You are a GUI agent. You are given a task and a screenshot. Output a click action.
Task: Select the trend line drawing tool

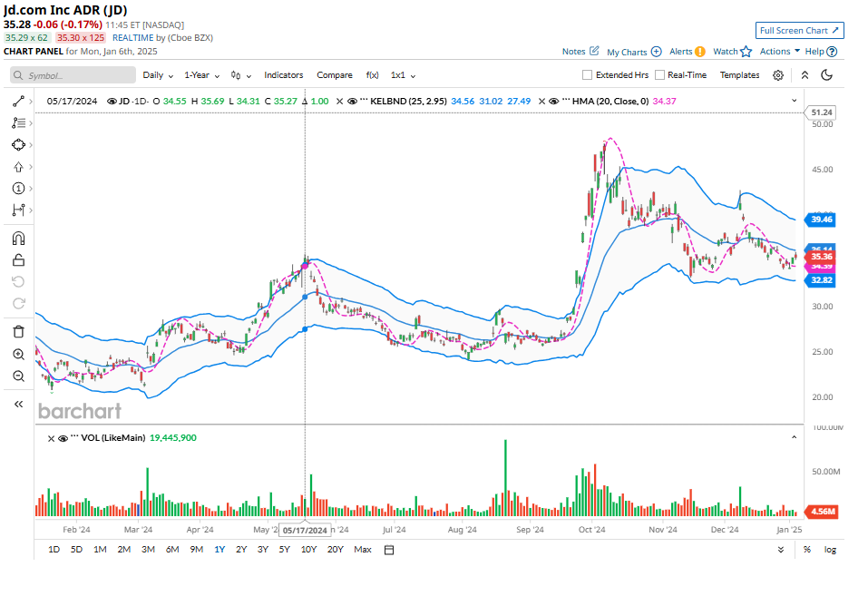(18, 101)
